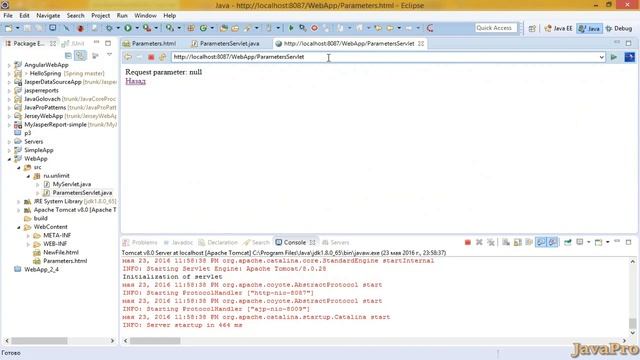The width and height of the screenshot is (640, 360).
Task: Switch to the Java EE perspective
Action: point(558,29)
